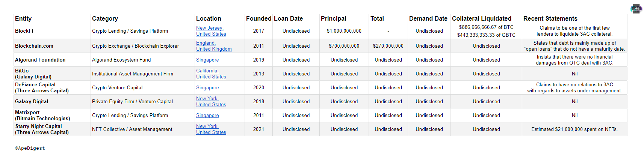The width and height of the screenshot is (644, 158).
Task: Open Blockchain.com's England, United Kingdom location link
Action: tap(213, 46)
